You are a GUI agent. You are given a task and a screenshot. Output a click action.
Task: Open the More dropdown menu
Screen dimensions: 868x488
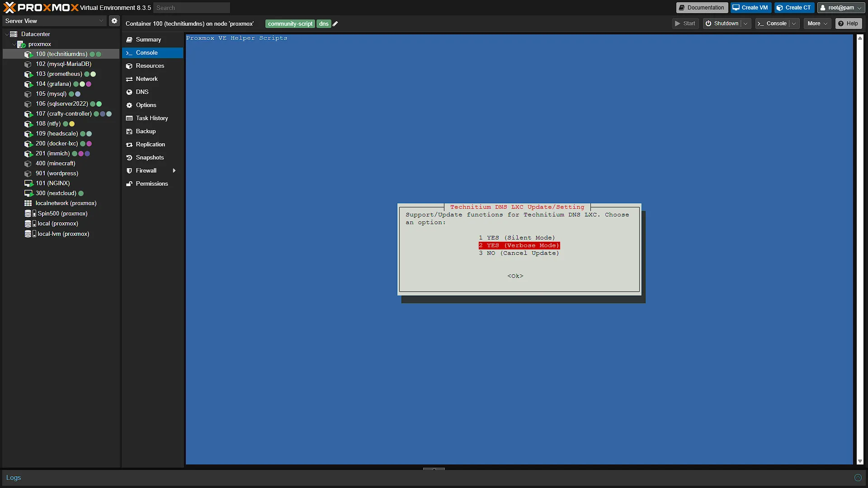point(817,23)
